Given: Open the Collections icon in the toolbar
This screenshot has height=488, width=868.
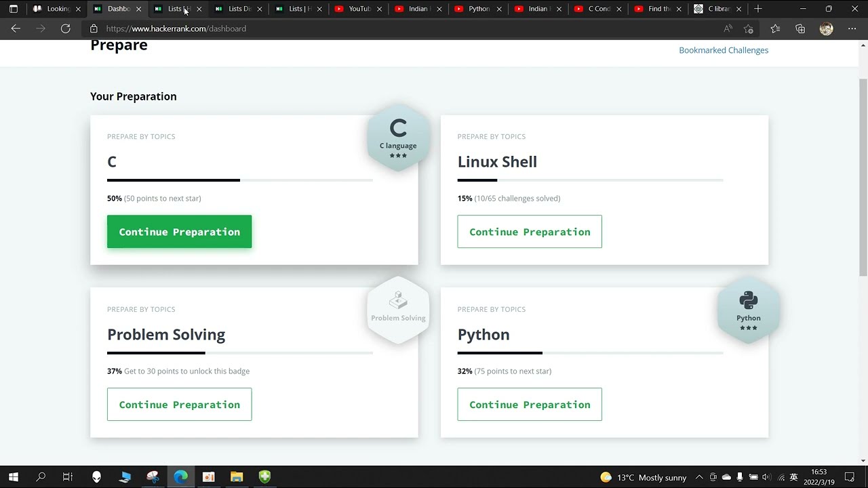Looking at the screenshot, I should 800,28.
